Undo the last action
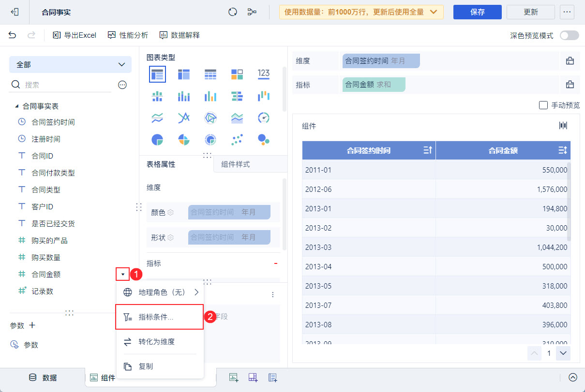The width and height of the screenshot is (585, 392). (x=13, y=35)
